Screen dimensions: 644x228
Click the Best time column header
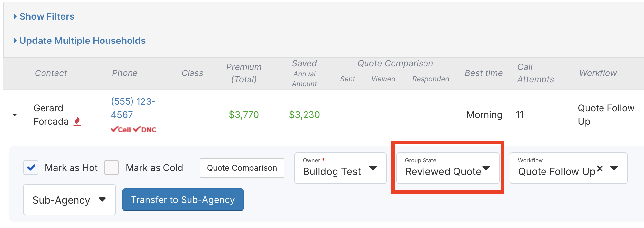point(483,73)
